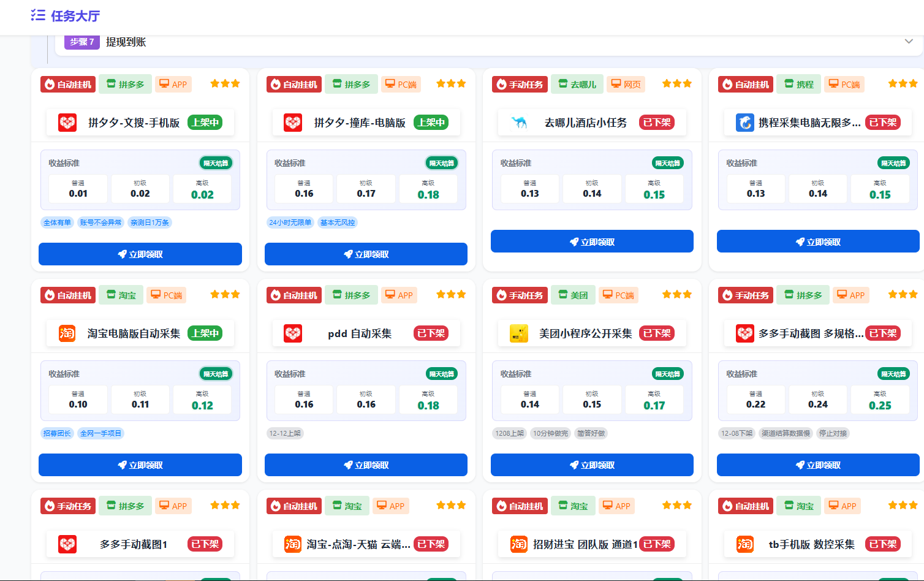Click the 美团小程序公开采集 yellow icon
Viewport: 924px width, 581px height.
pyautogui.click(x=519, y=333)
